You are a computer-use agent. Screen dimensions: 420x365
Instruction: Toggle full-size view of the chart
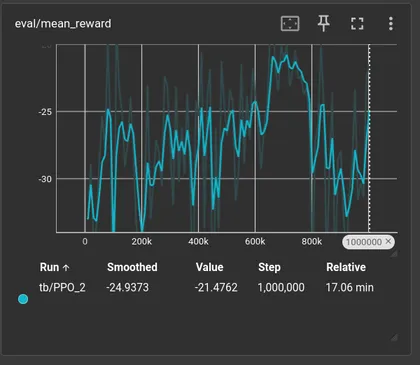click(357, 24)
